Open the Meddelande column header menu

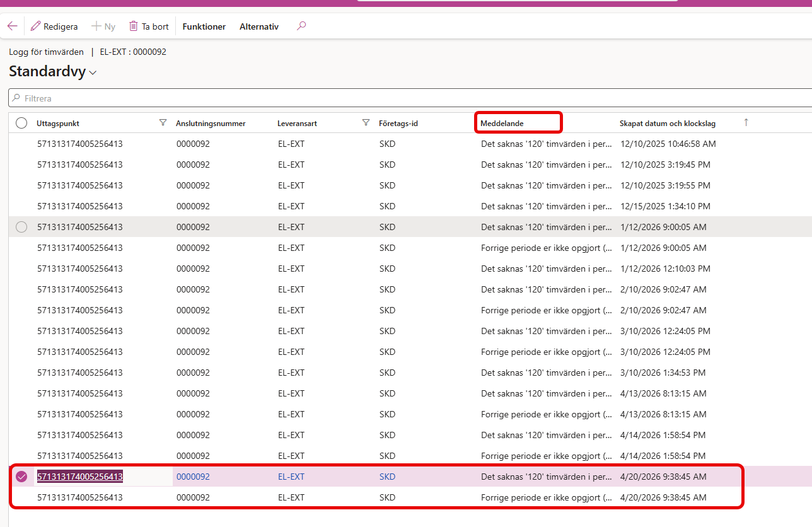[x=502, y=124]
